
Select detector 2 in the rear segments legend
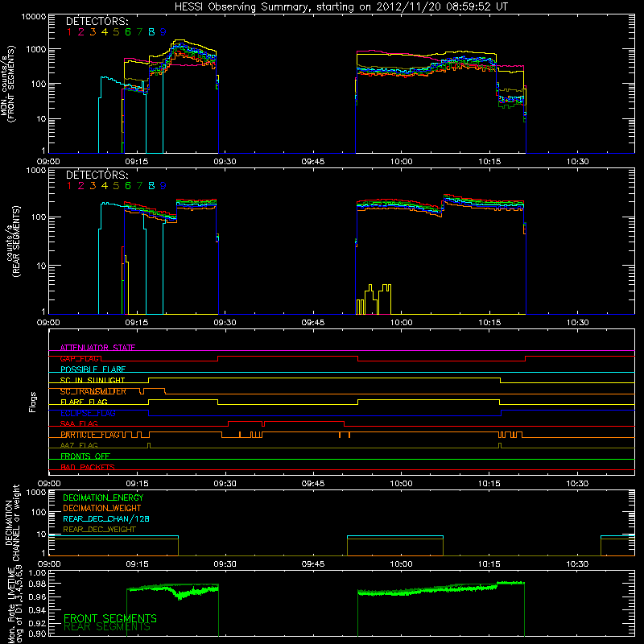coord(81,186)
